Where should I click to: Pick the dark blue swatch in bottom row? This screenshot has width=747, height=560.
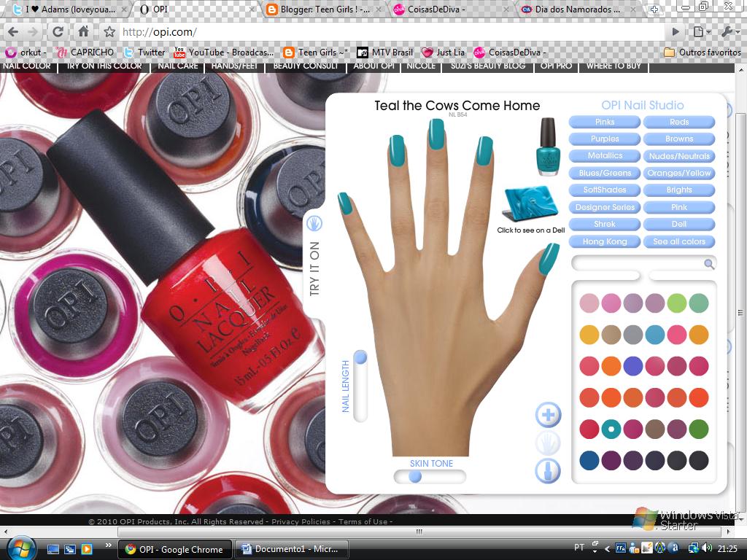589,461
